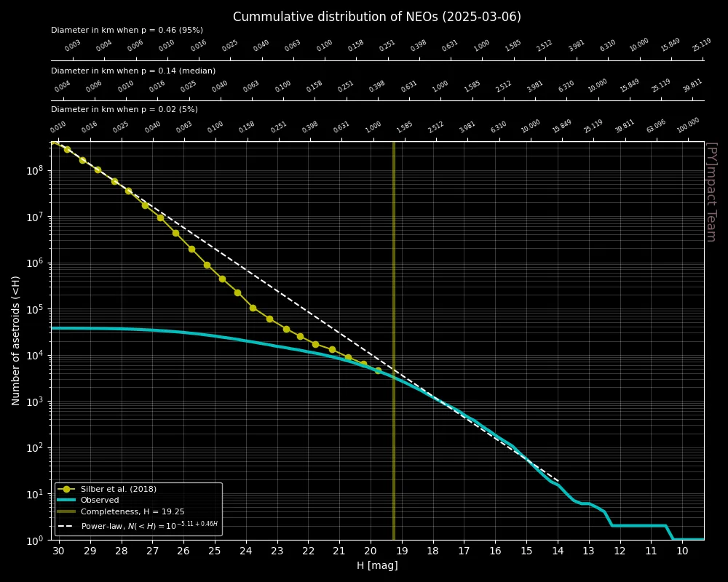Viewport: 728px width, 582px height.
Task: Click the vertical completeness line at H = 19.25
Action: click(394, 340)
